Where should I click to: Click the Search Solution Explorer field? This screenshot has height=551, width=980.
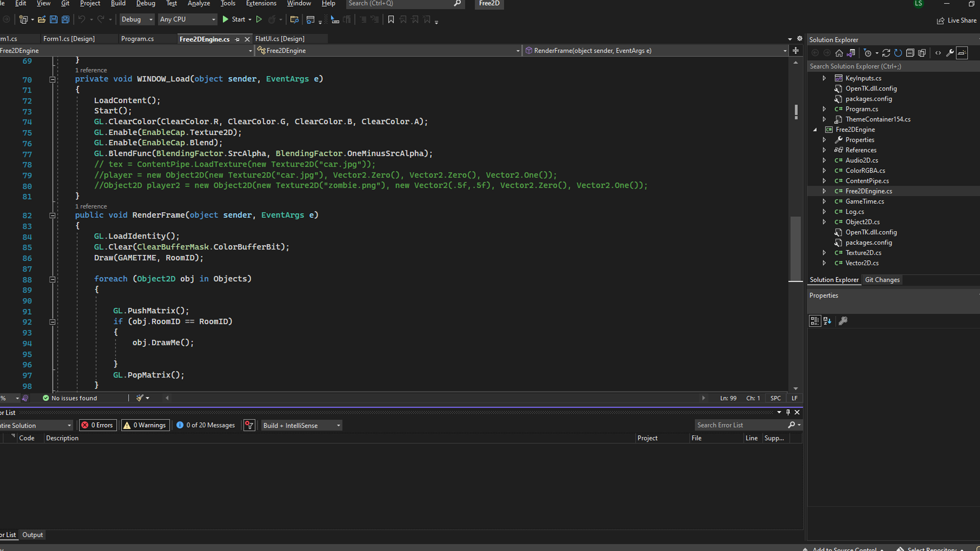pos(893,66)
